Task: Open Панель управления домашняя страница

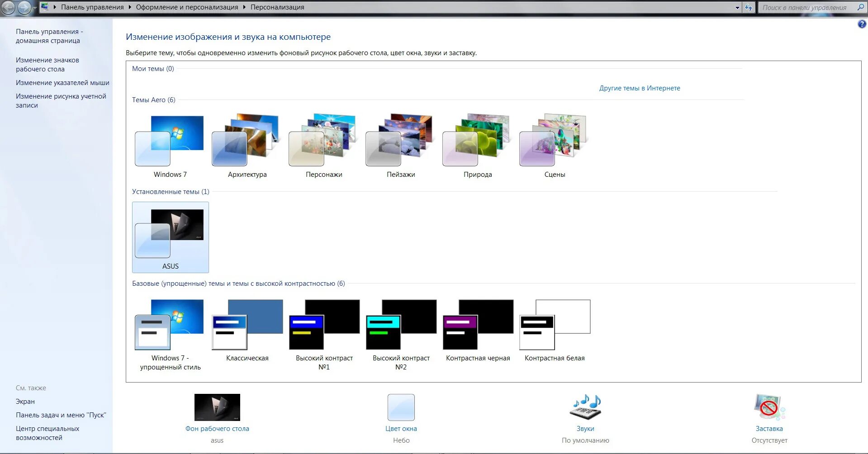Action: 49,36
